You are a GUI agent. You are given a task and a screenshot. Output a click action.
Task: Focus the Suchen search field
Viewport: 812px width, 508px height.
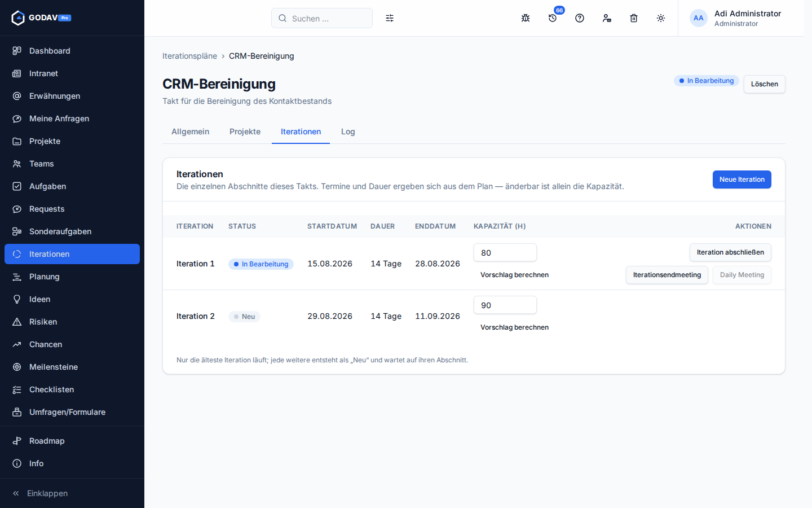(322, 18)
